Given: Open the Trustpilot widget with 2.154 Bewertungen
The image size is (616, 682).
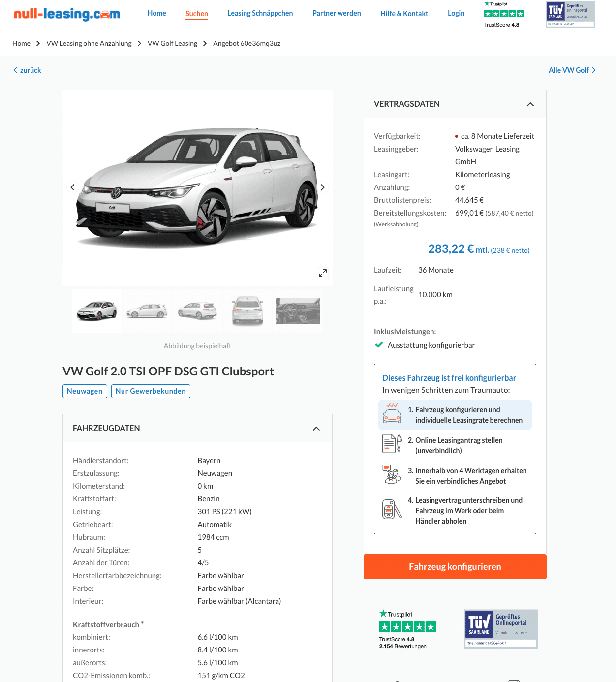Looking at the screenshot, I should [407, 629].
